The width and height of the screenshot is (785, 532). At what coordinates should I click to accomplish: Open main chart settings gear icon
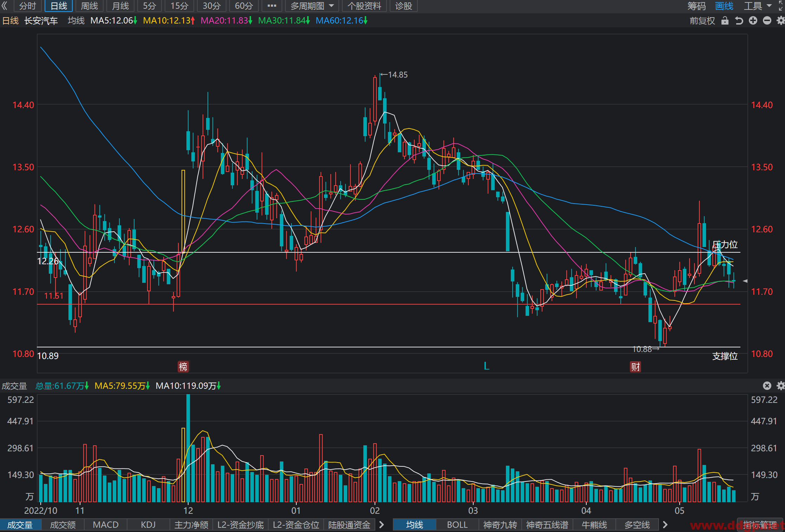(780, 21)
